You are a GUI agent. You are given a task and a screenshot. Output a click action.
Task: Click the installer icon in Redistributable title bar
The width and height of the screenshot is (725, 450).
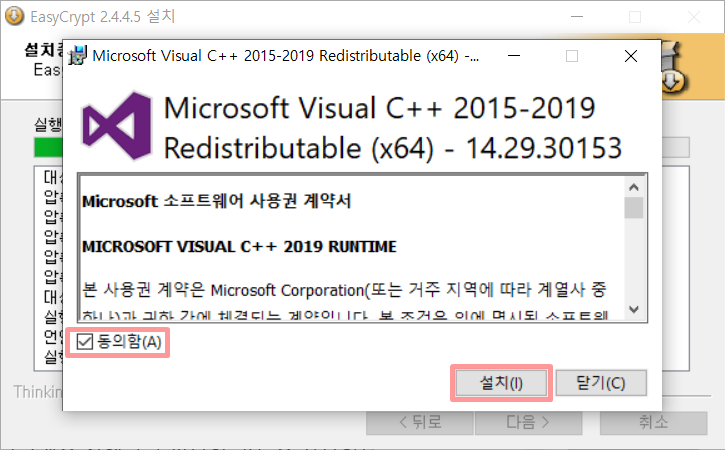[x=77, y=55]
